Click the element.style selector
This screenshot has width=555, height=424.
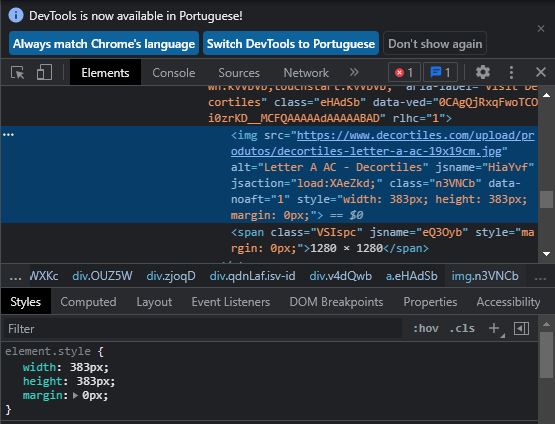47,351
